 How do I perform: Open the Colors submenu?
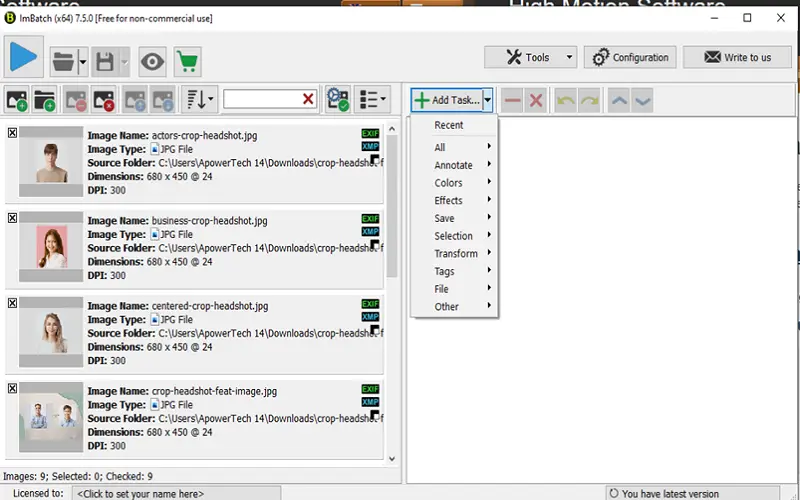[x=454, y=183]
